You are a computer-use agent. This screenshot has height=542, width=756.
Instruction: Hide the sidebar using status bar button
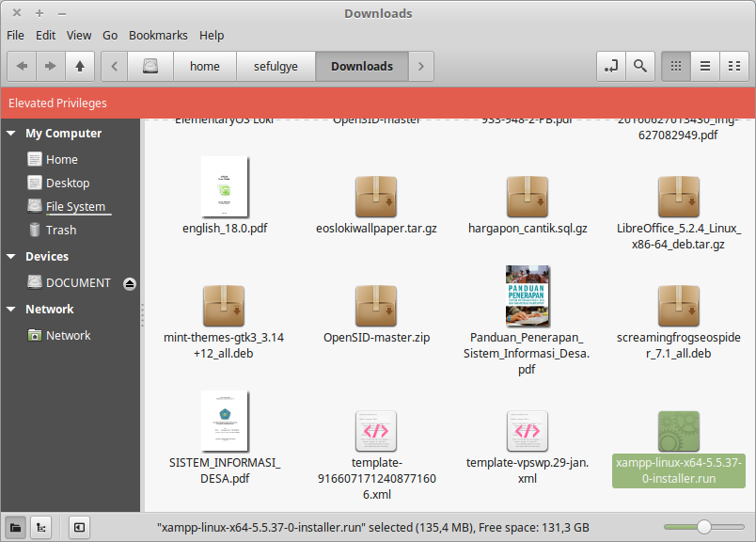click(79, 527)
